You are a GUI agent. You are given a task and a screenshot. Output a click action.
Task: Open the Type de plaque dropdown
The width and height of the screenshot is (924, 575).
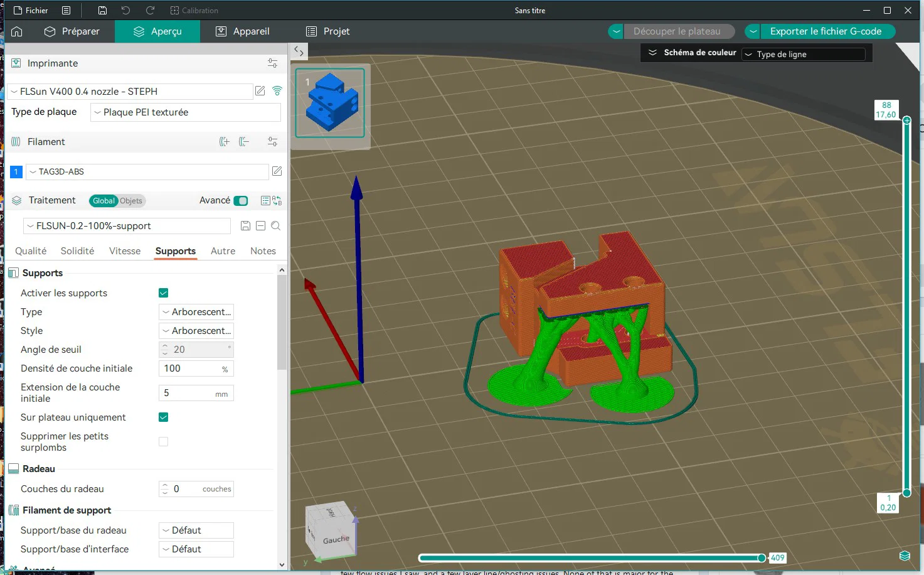pyautogui.click(x=186, y=112)
